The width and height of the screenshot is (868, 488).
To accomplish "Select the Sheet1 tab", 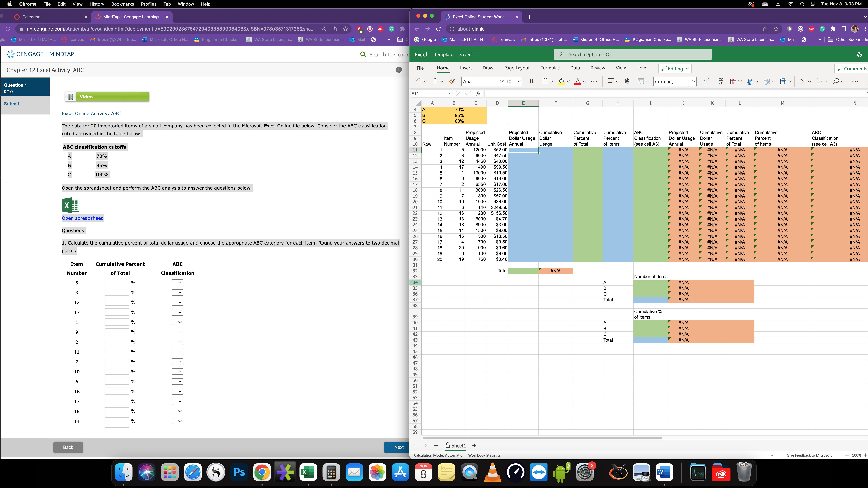I will tap(456, 446).
